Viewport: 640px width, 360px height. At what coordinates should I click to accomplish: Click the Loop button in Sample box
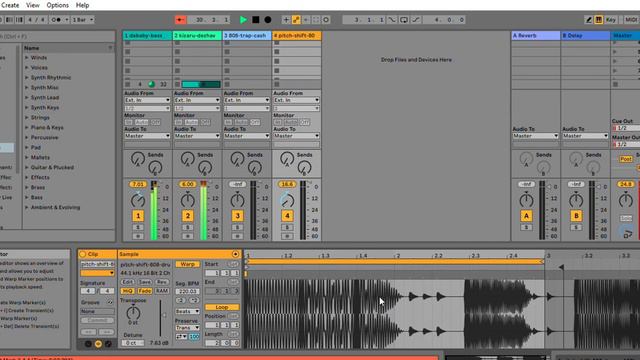(x=222, y=307)
